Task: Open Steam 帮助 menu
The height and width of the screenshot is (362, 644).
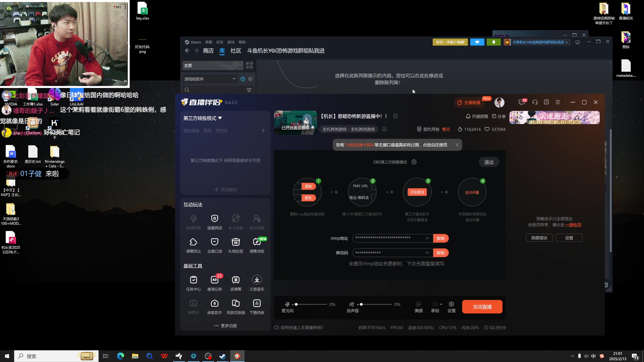Action: coord(242,42)
